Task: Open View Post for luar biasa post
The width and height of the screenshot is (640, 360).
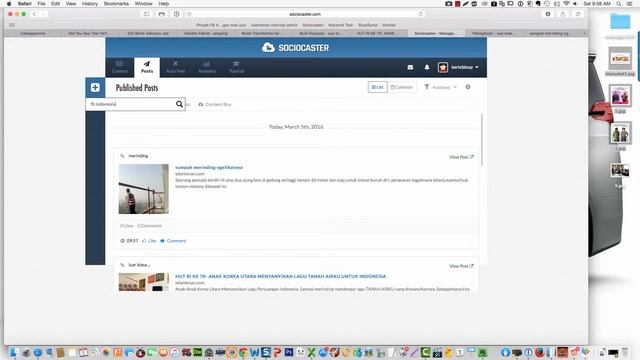Action: [x=461, y=266]
